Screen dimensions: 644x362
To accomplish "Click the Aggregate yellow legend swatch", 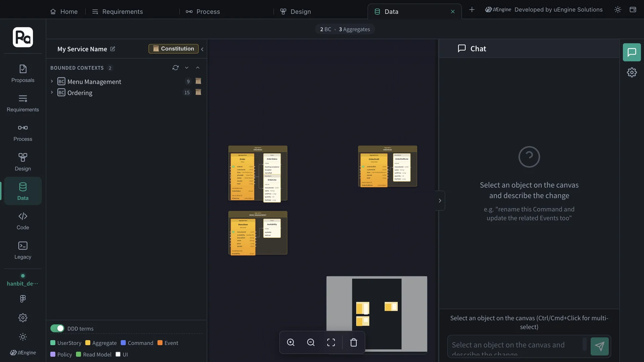I will [88, 343].
